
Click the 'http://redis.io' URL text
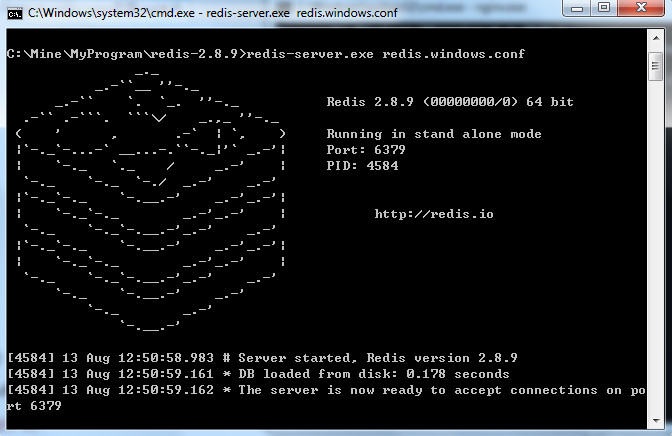click(434, 214)
